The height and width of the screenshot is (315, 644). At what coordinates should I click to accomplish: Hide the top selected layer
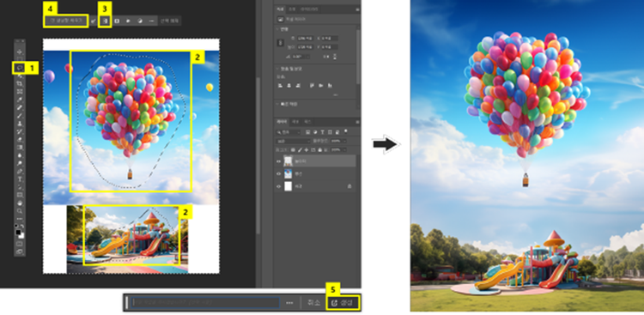point(278,161)
